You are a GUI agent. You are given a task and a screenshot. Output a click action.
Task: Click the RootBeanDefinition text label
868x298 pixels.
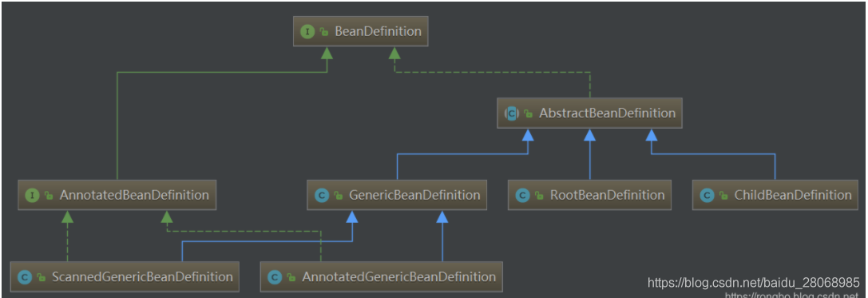tap(607, 195)
